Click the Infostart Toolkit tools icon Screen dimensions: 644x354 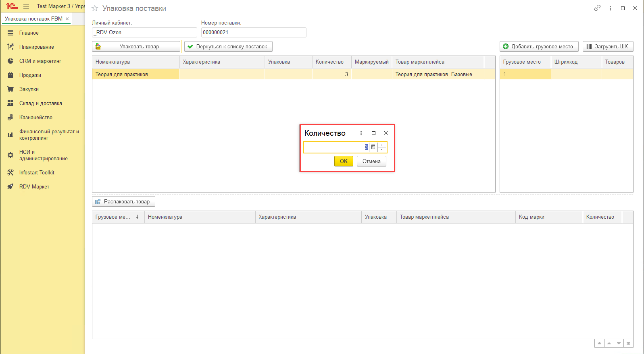(10, 172)
